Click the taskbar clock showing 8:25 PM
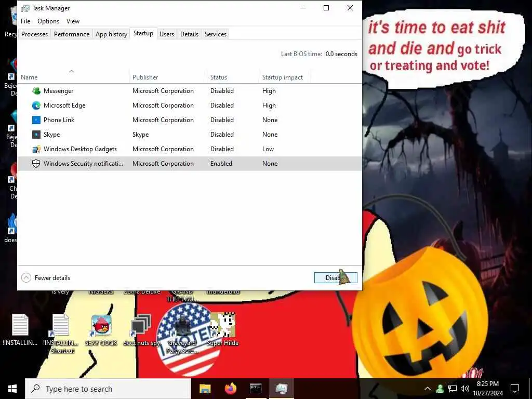The height and width of the screenshot is (399, 532). coord(487,389)
